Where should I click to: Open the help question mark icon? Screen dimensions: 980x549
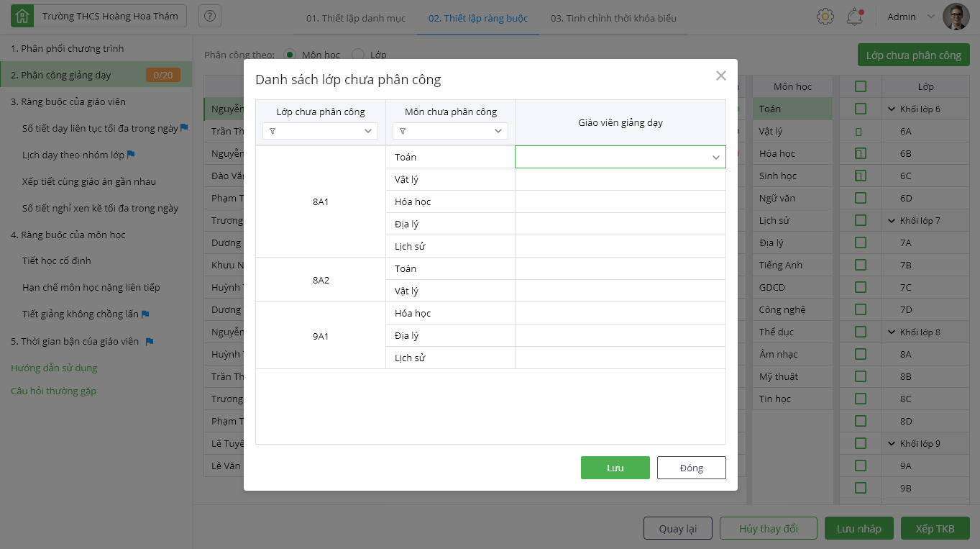(x=209, y=16)
